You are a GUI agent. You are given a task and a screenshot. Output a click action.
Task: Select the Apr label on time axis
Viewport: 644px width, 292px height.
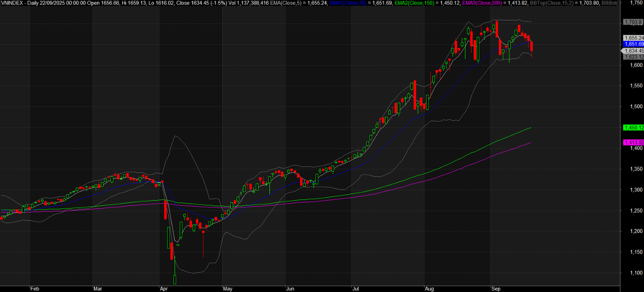[x=164, y=289]
